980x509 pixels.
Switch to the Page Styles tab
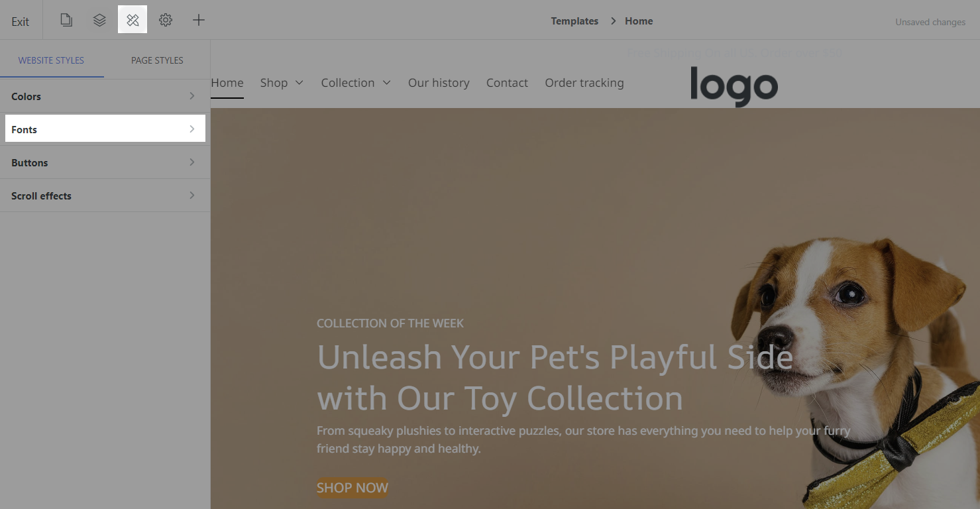click(157, 60)
